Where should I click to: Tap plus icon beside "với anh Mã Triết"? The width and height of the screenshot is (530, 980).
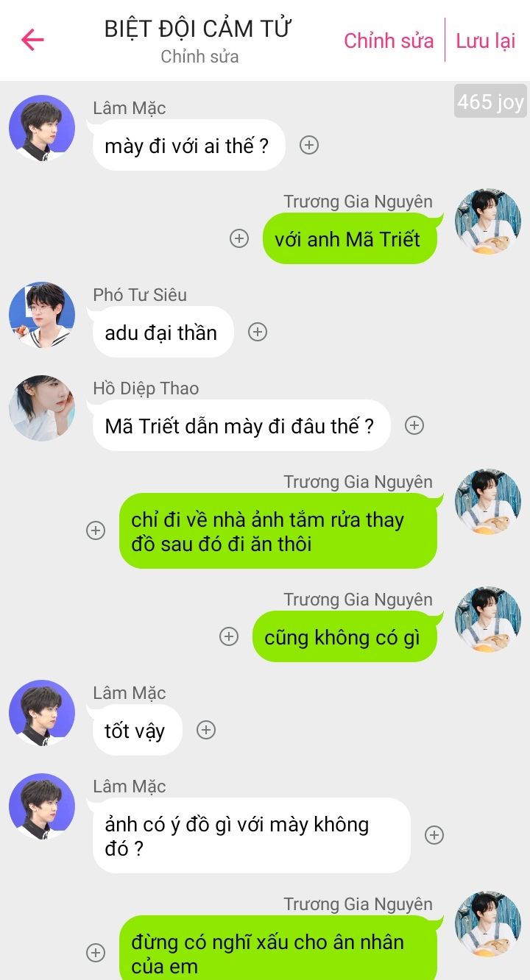click(239, 238)
